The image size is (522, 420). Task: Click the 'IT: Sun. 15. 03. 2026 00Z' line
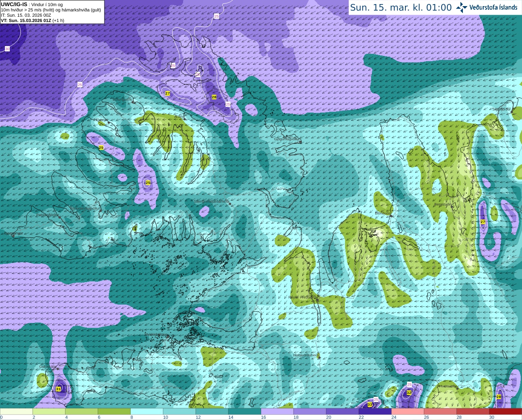(26, 15)
